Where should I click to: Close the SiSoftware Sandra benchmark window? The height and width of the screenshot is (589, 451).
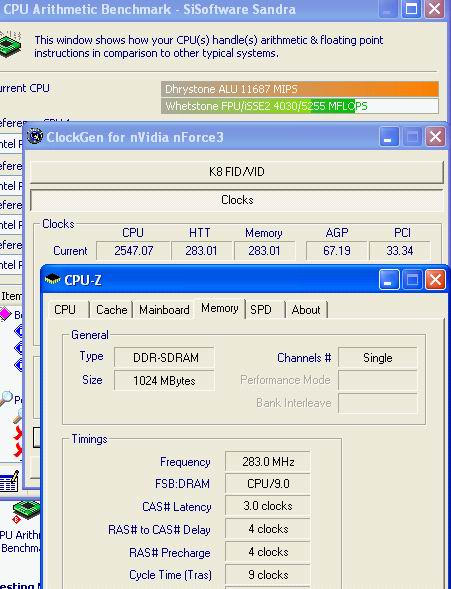435,8
